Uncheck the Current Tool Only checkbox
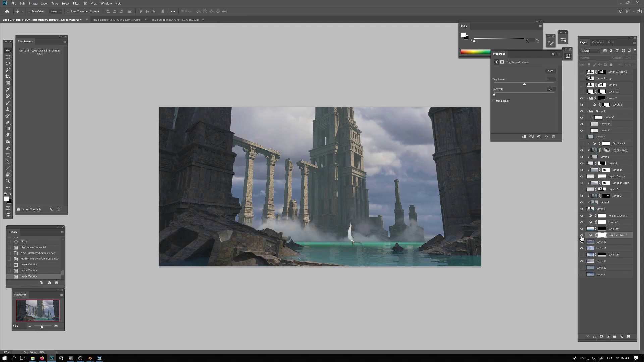This screenshot has width=644, height=362. coord(19,210)
